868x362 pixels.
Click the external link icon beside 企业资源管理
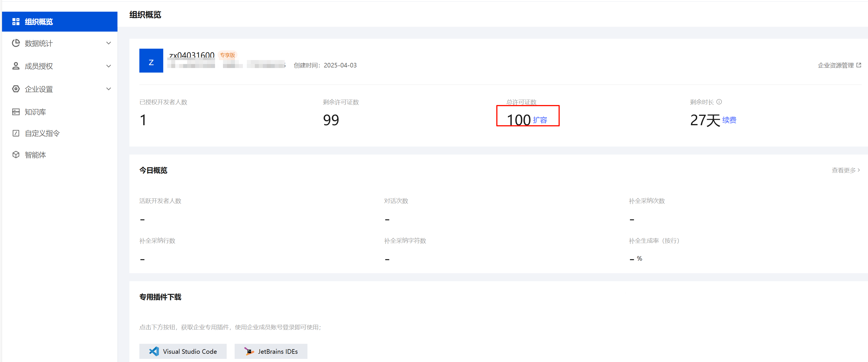(859, 65)
